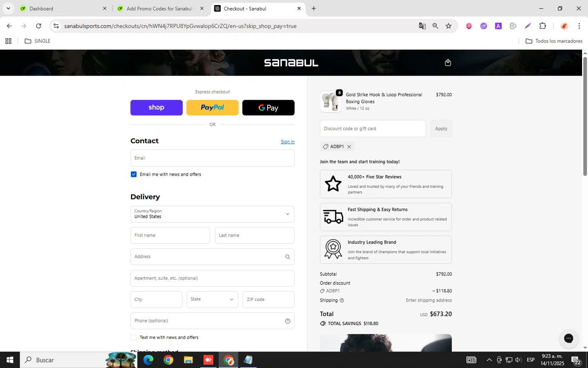Click the Sign in link
Viewport: 588px width, 368px height.
coord(288,142)
